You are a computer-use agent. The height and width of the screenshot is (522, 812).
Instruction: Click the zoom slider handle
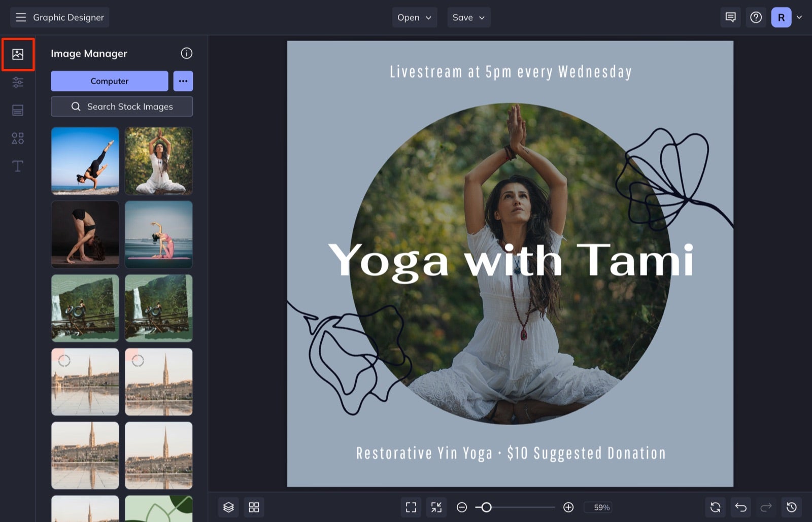click(486, 507)
